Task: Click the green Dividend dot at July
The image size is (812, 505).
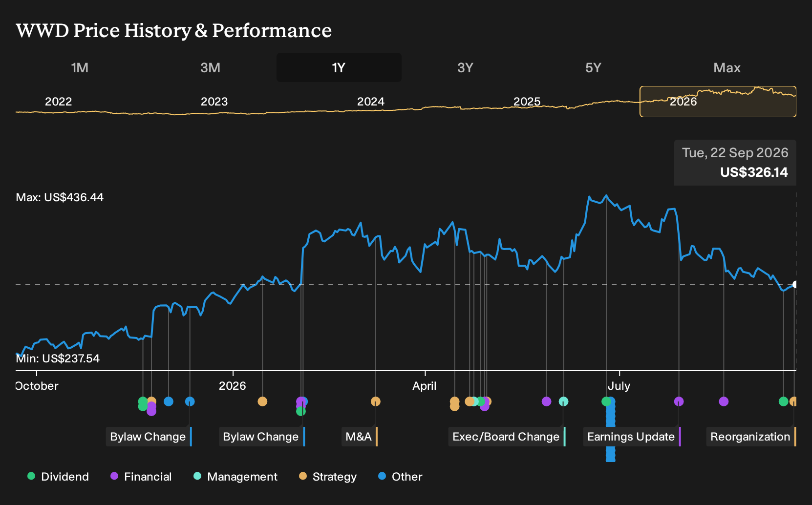Action: tap(606, 401)
